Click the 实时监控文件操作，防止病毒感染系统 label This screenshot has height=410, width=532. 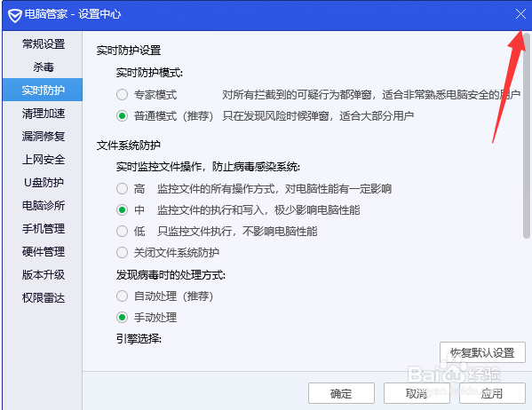coord(208,167)
